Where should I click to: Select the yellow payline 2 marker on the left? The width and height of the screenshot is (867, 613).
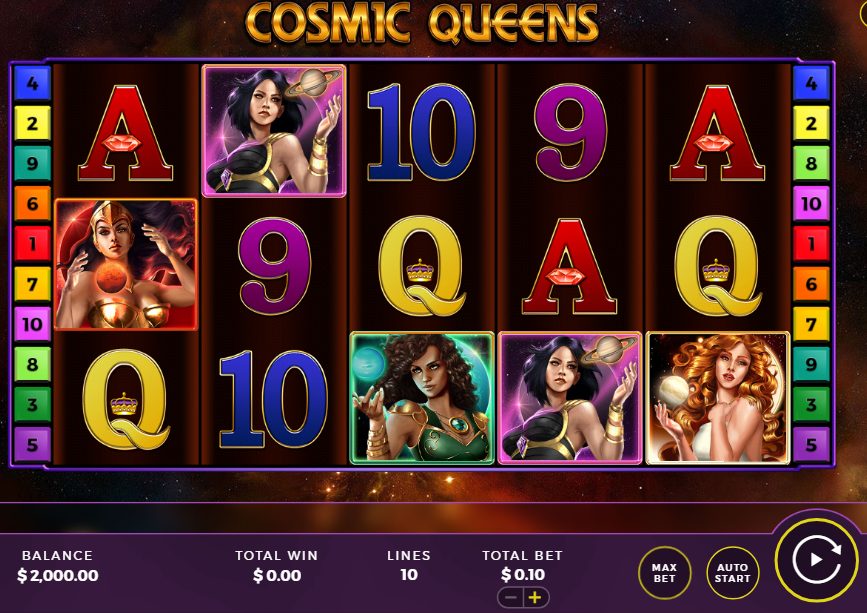[33, 123]
